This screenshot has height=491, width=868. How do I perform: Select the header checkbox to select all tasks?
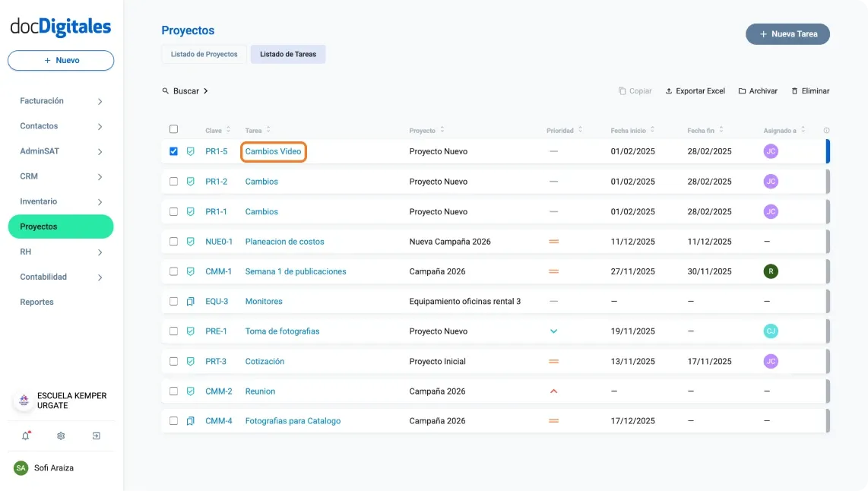point(174,128)
